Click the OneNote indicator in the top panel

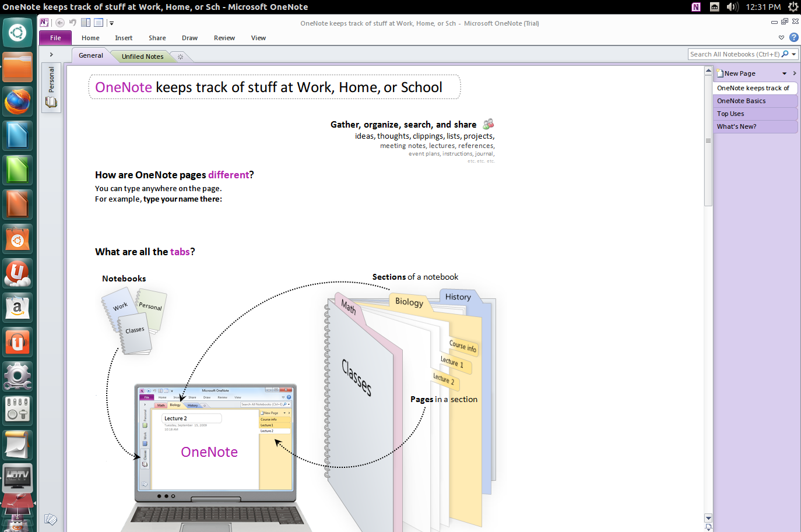(696, 7)
